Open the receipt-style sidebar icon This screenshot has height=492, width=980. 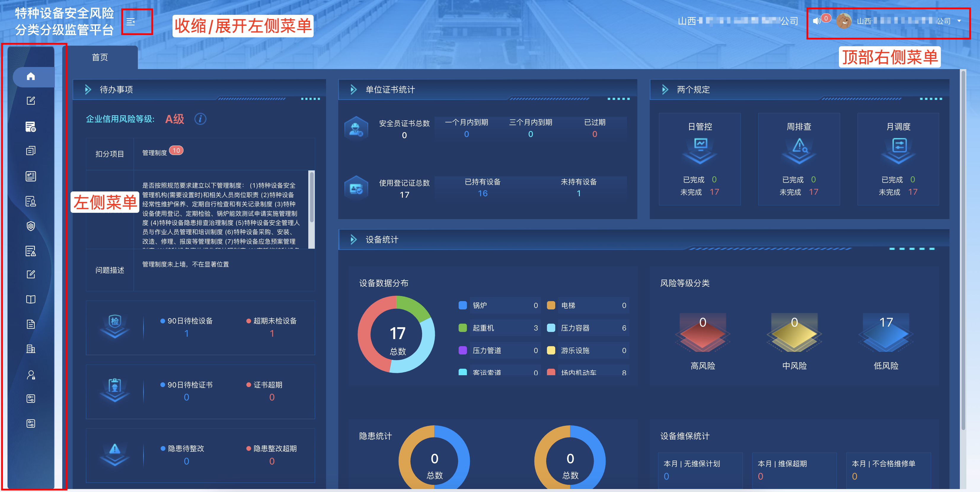[x=31, y=127]
